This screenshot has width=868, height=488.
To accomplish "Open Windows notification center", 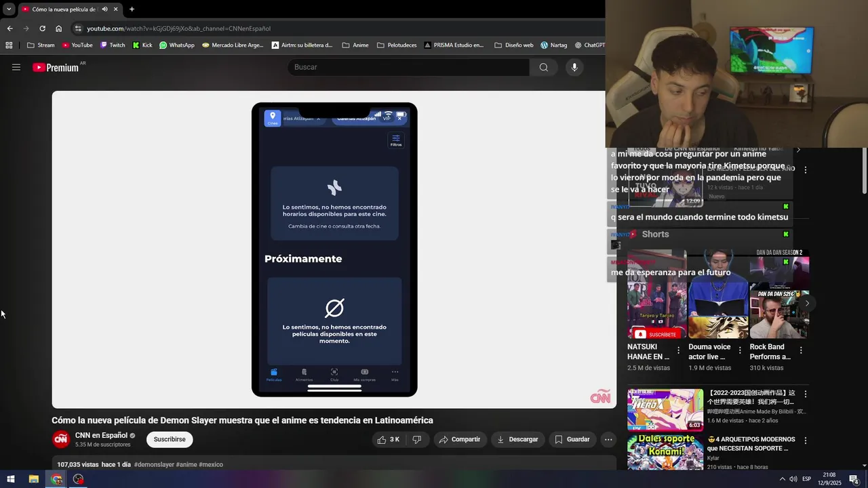I will (854, 479).
